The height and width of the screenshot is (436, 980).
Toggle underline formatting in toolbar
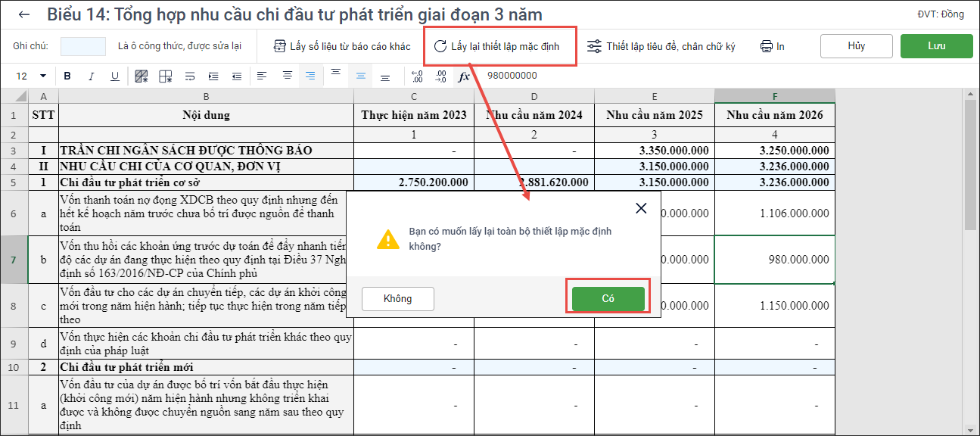point(115,76)
